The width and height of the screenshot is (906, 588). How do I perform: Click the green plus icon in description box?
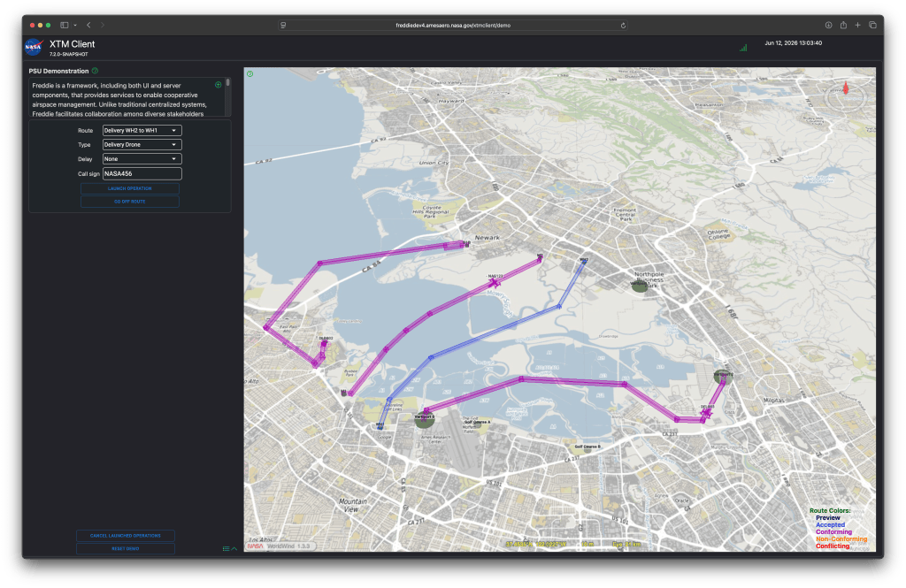(219, 85)
